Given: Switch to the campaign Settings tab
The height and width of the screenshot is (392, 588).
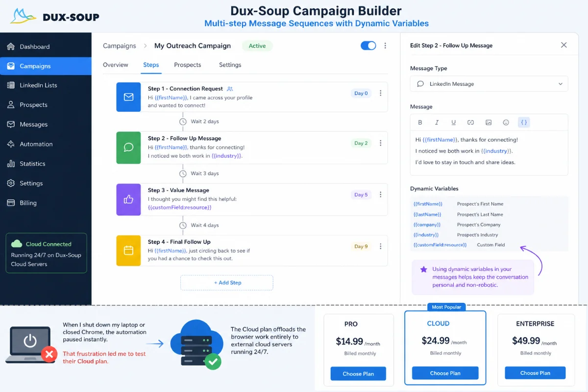Looking at the screenshot, I should point(230,65).
